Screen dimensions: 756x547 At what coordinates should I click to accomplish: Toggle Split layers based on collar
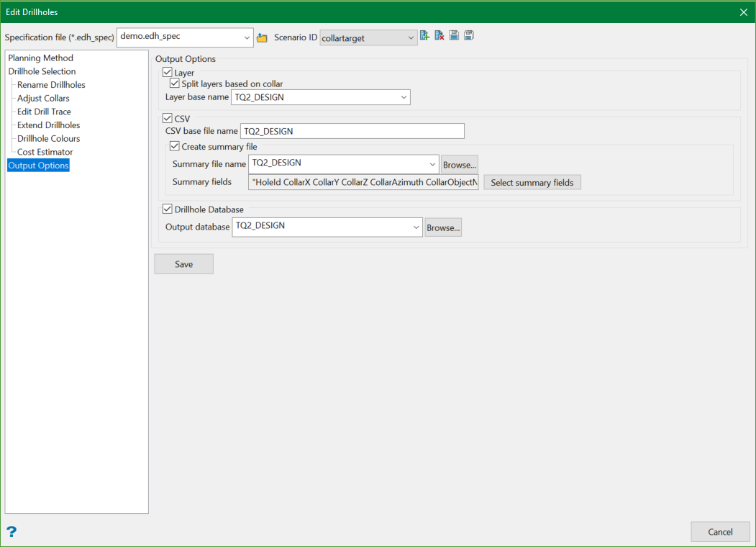pos(175,83)
